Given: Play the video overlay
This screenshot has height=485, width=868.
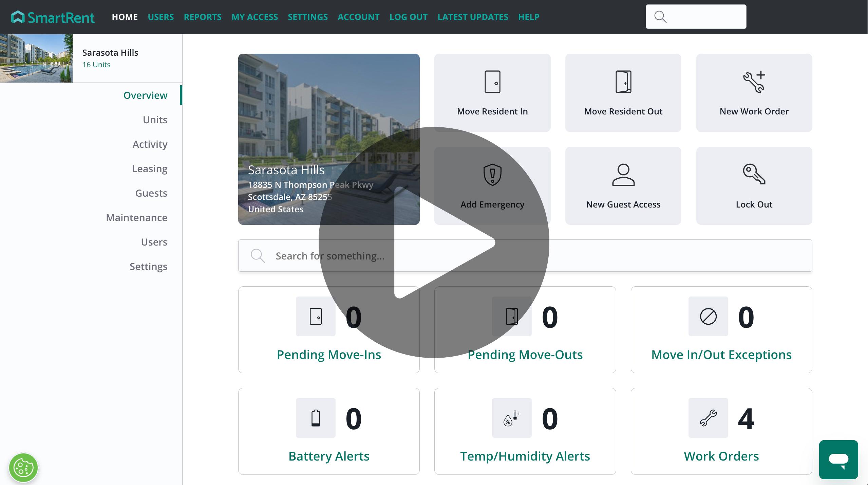Looking at the screenshot, I should click(434, 242).
